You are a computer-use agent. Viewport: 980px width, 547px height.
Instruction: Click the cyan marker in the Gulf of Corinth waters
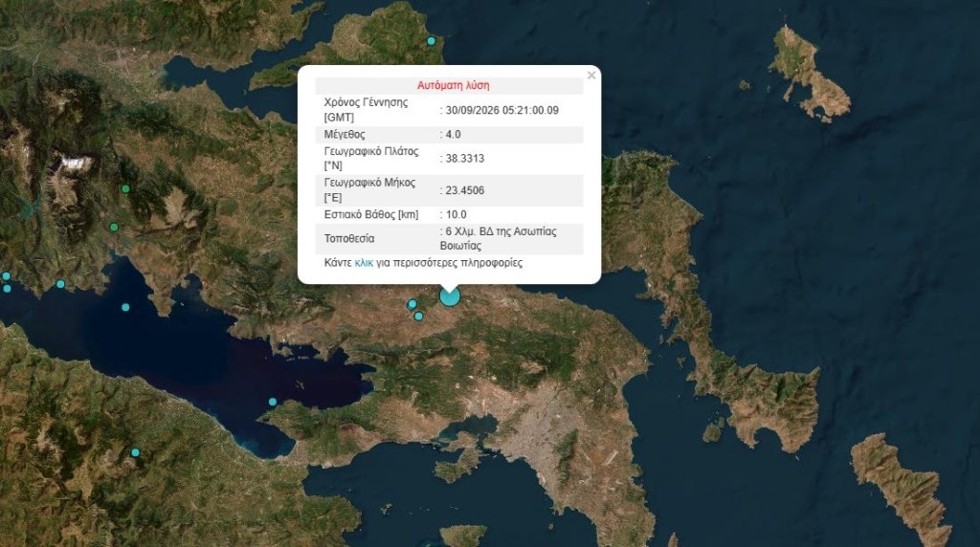click(125, 307)
